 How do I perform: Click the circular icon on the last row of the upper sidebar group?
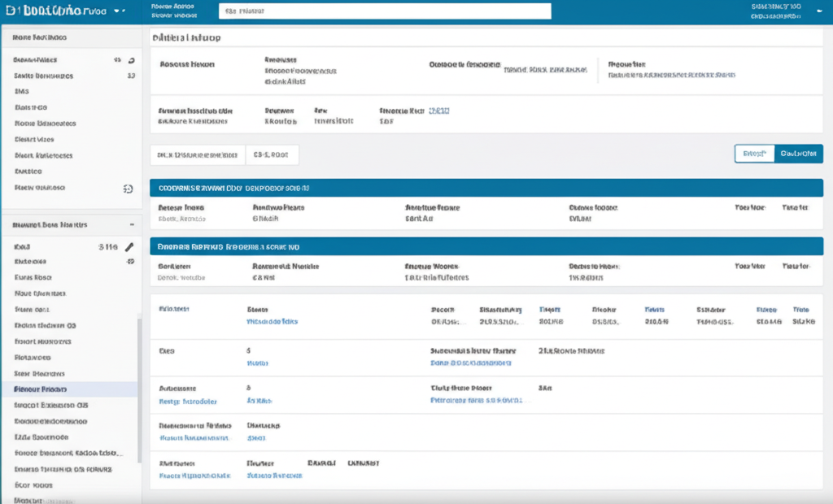click(x=128, y=189)
